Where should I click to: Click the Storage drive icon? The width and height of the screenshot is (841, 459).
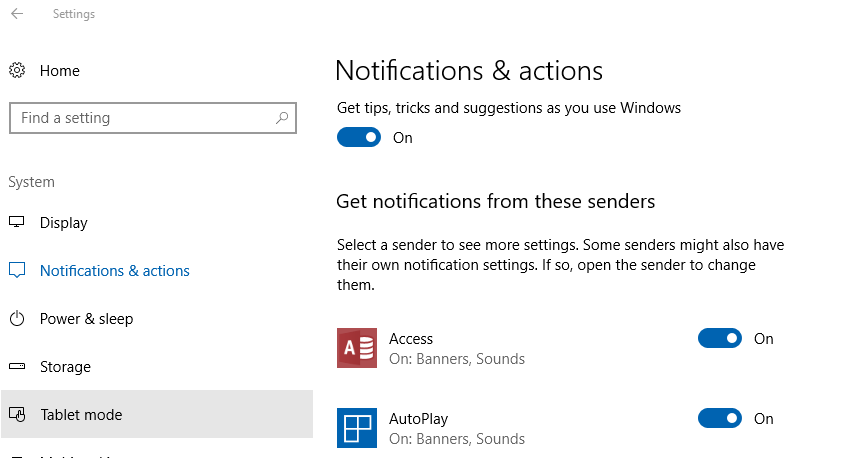(17, 366)
